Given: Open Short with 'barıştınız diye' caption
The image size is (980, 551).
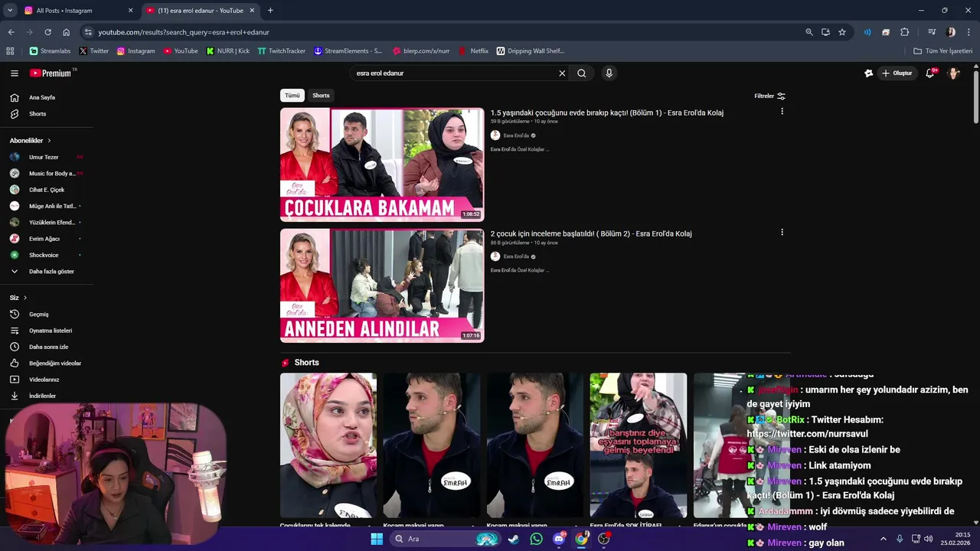Looking at the screenshot, I should click(x=639, y=445).
